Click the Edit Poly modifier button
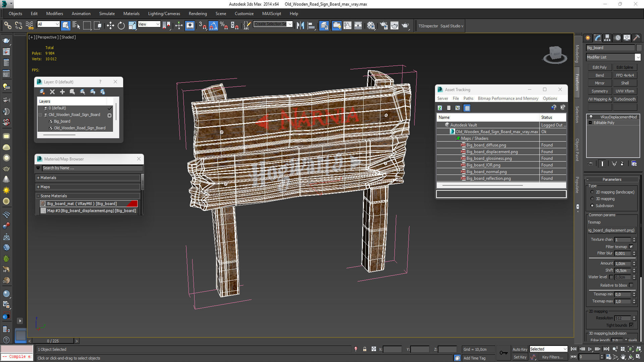Screen dimensions: 644x362 pyautogui.click(x=599, y=67)
